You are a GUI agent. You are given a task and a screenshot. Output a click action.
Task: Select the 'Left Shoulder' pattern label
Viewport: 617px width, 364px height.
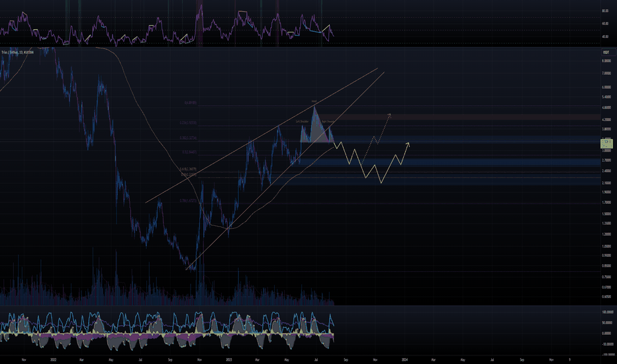pyautogui.click(x=302, y=122)
